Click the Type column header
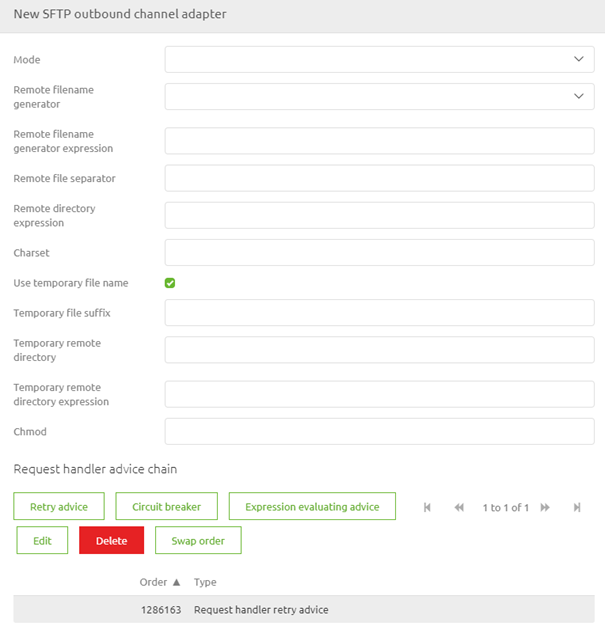The height and width of the screenshot is (630, 605). click(205, 582)
